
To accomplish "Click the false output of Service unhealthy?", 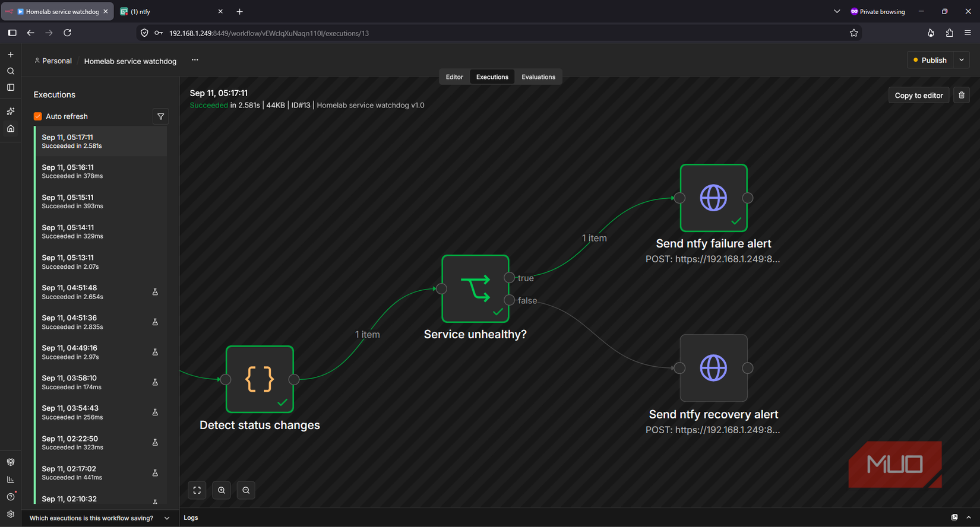I will 509,300.
